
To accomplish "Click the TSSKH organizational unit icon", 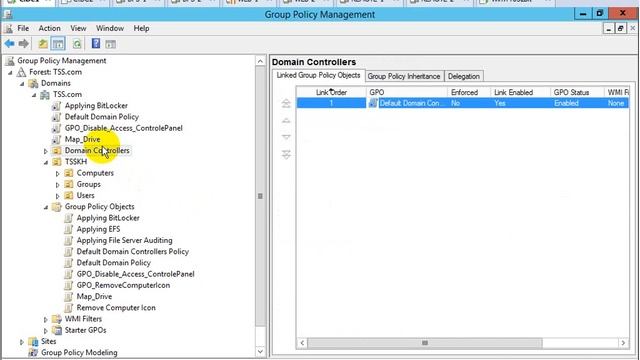I will pyautogui.click(x=57, y=162).
